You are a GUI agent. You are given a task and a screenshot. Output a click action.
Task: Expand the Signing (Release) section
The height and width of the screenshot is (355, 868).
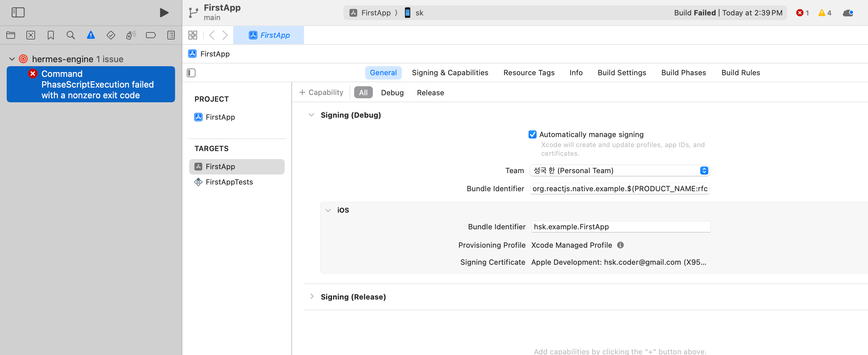[x=311, y=297]
